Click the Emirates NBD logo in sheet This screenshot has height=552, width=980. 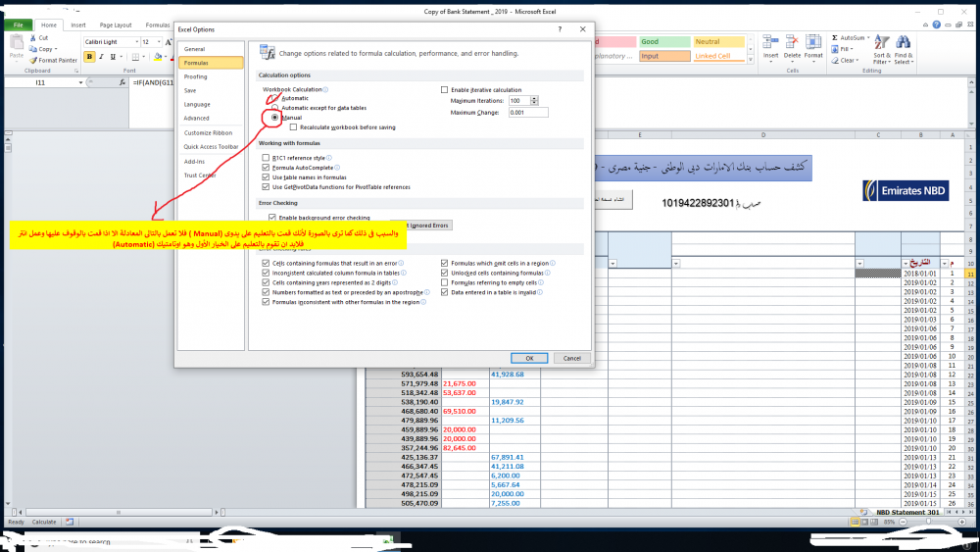[x=906, y=190]
